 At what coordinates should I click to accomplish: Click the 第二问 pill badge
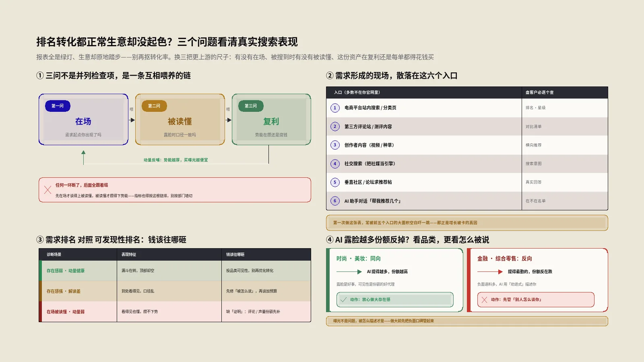154,106
